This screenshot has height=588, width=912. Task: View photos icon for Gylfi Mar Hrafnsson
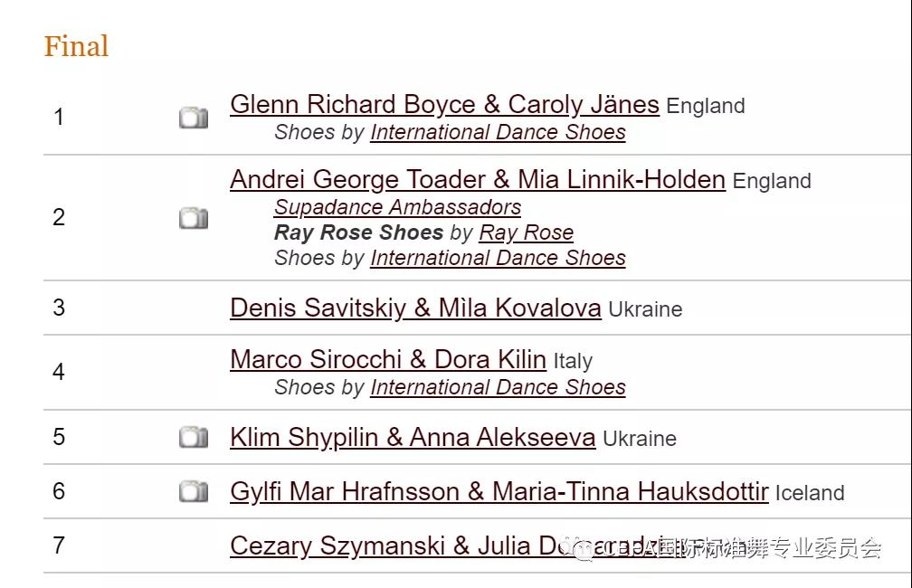[194, 491]
